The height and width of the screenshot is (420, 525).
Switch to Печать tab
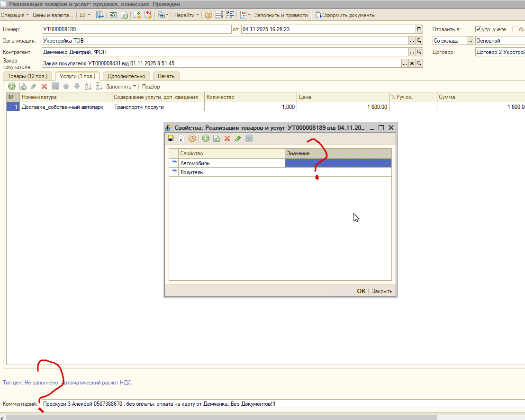pyautogui.click(x=166, y=76)
